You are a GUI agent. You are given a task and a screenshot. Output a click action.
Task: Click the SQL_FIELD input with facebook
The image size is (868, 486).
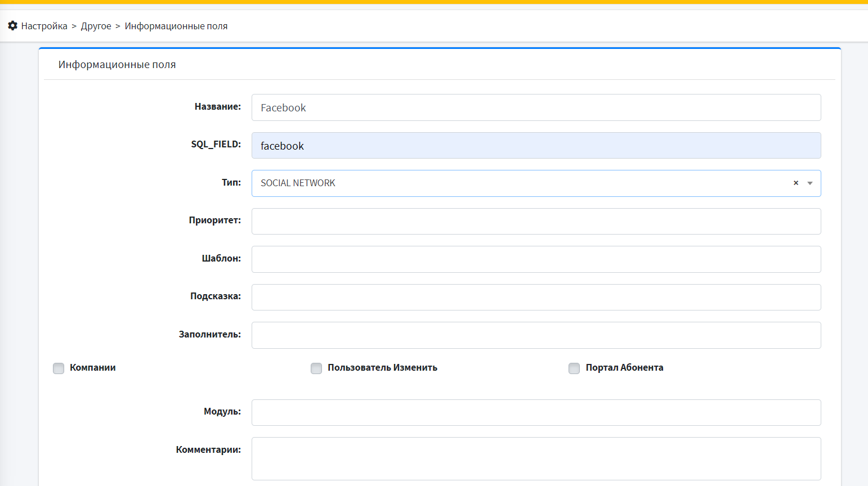click(x=536, y=146)
